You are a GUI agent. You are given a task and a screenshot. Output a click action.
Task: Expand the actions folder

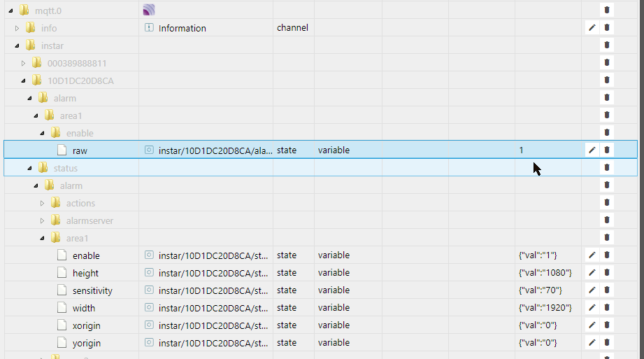[x=42, y=203]
